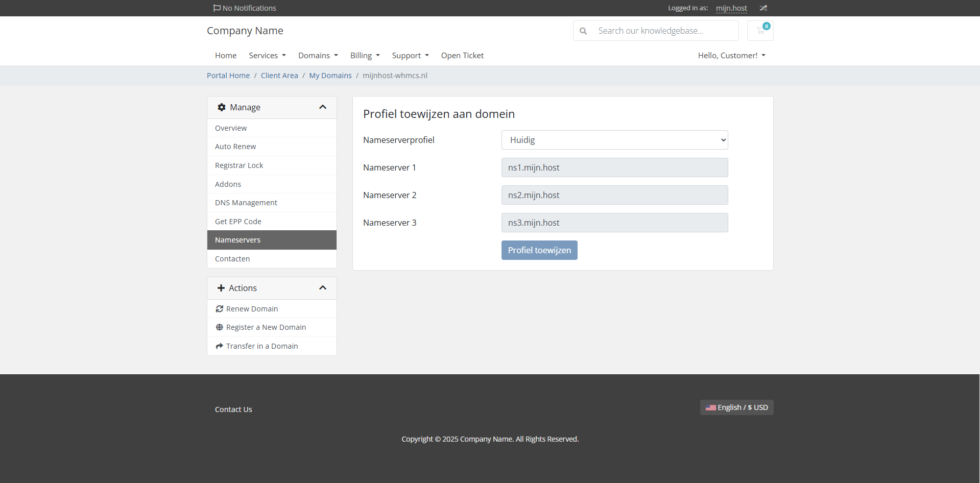
Task: Click the return to admin arrows icon
Action: click(x=763, y=8)
